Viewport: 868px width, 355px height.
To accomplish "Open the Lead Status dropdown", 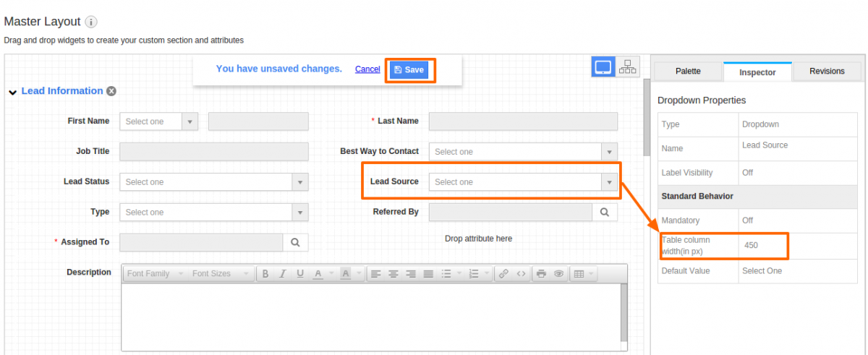I will 214,182.
